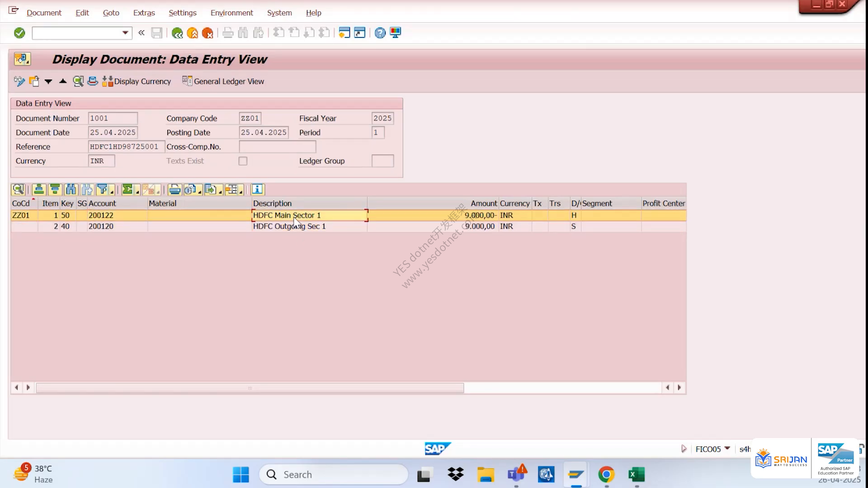Click the Reference field HDFC1HD98725001
This screenshot has width=868, height=488.
[x=125, y=146]
